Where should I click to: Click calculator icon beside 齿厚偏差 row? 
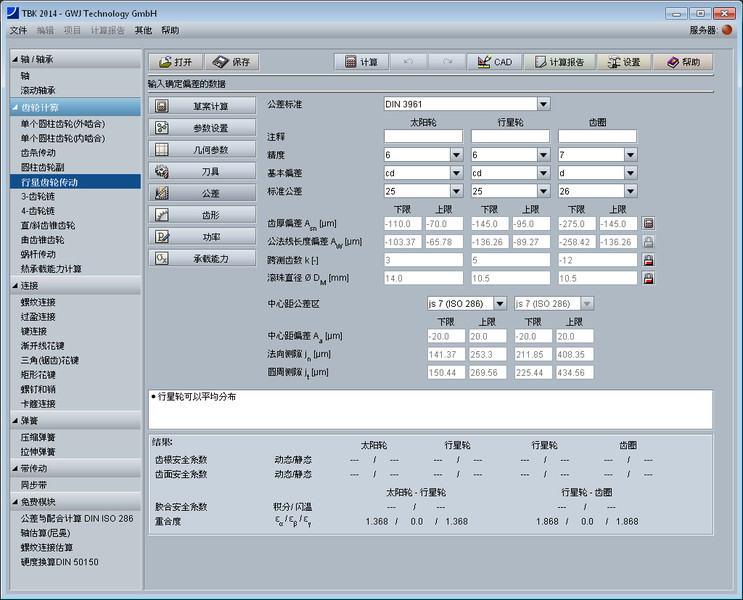648,224
